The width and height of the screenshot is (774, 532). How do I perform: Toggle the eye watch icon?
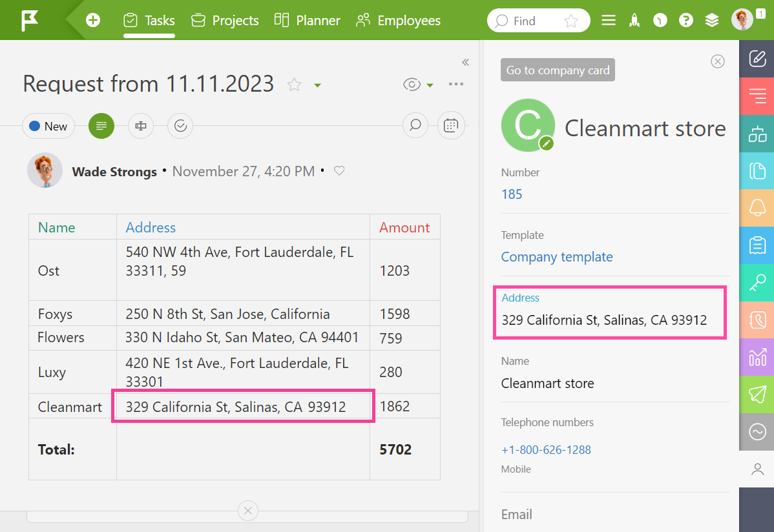click(412, 85)
